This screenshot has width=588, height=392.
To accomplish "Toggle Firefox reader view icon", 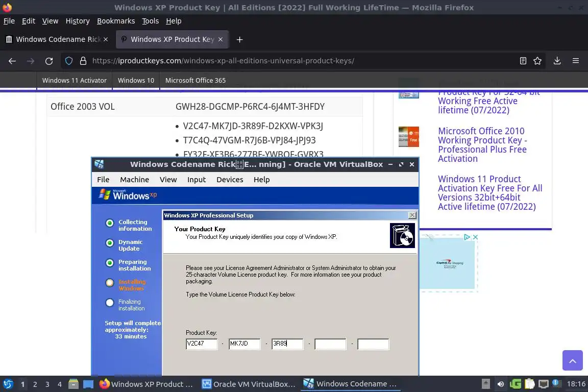I will pos(523,61).
